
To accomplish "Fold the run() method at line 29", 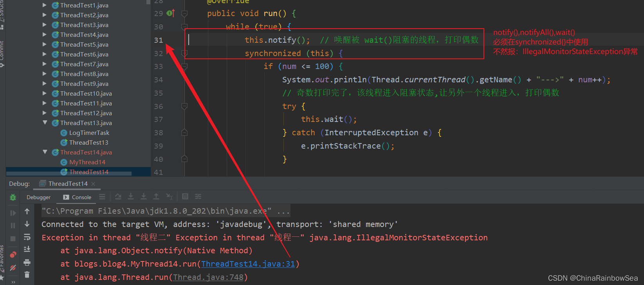I will click(184, 14).
